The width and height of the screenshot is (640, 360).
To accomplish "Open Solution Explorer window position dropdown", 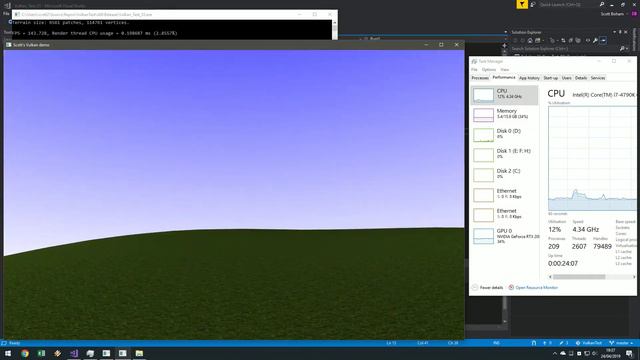I will click(x=615, y=32).
